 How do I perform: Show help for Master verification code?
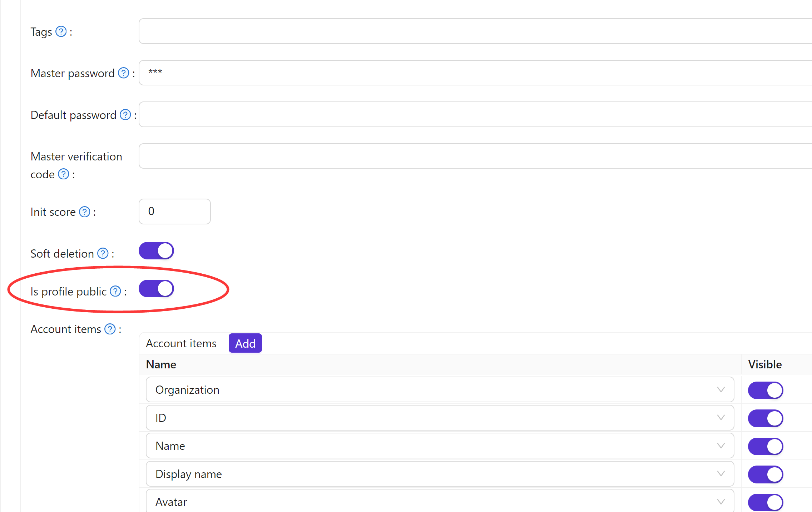(64, 174)
